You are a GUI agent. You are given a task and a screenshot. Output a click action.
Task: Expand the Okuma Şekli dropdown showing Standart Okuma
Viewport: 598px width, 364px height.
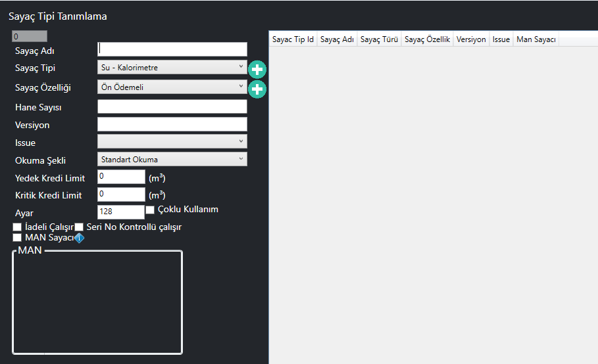[172, 159]
